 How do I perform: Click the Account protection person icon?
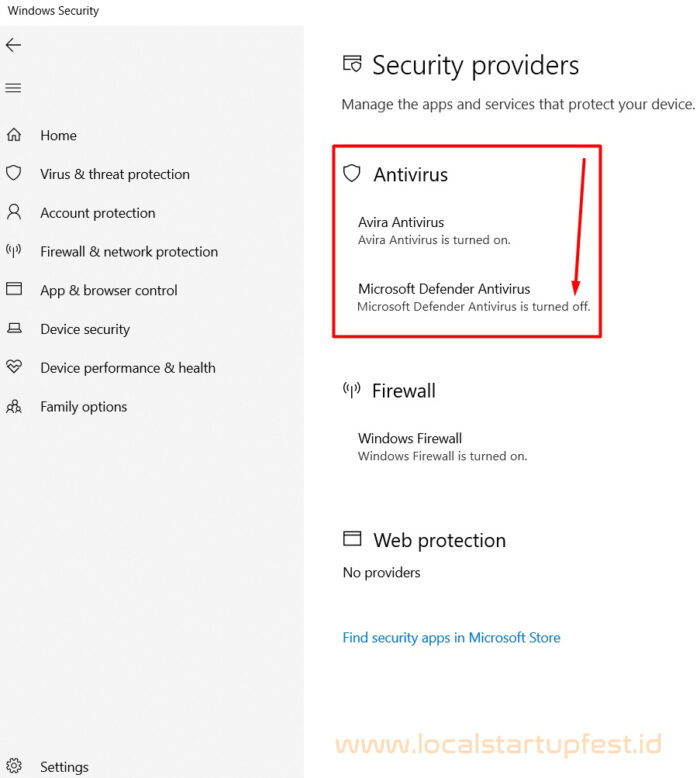[14, 212]
